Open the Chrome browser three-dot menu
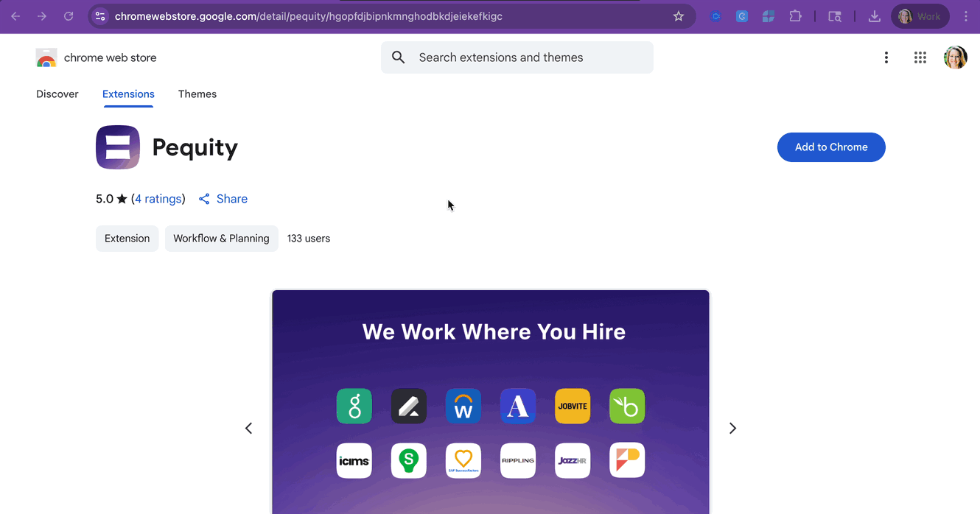This screenshot has height=514, width=980. pos(966,16)
